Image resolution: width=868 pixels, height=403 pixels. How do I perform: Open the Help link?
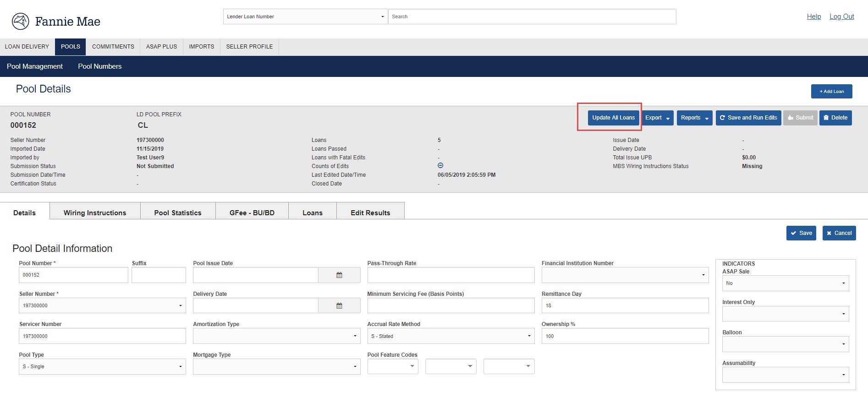point(814,16)
